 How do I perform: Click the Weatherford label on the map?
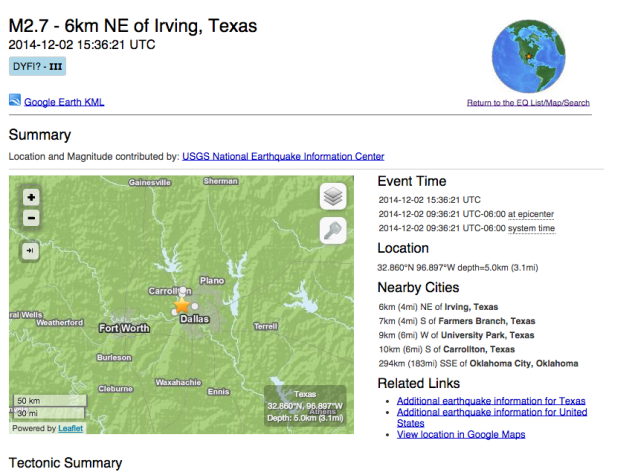pyautogui.click(x=60, y=323)
